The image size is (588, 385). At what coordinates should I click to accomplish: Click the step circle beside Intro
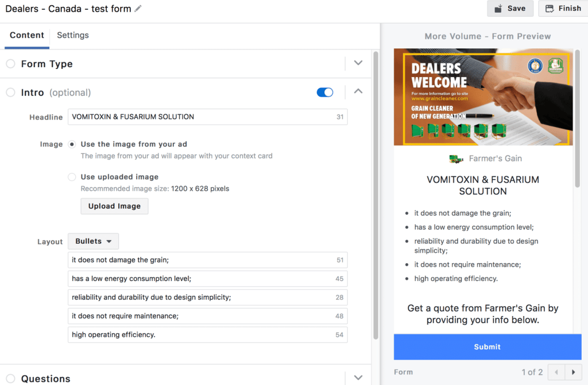(x=10, y=92)
